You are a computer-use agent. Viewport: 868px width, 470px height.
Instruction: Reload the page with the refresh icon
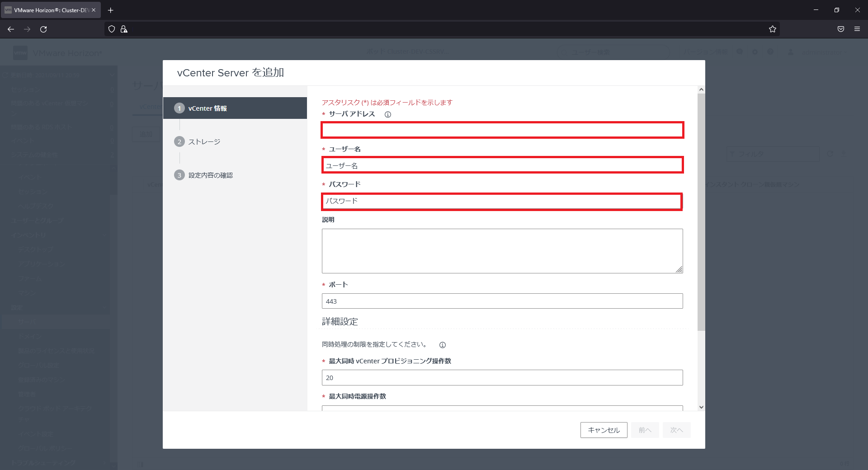43,29
